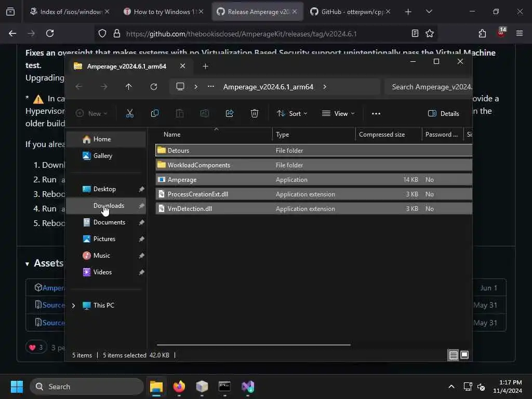532x399 pixels.
Task: Click the heart reaction button on GitHub
Action: [x=36, y=347]
